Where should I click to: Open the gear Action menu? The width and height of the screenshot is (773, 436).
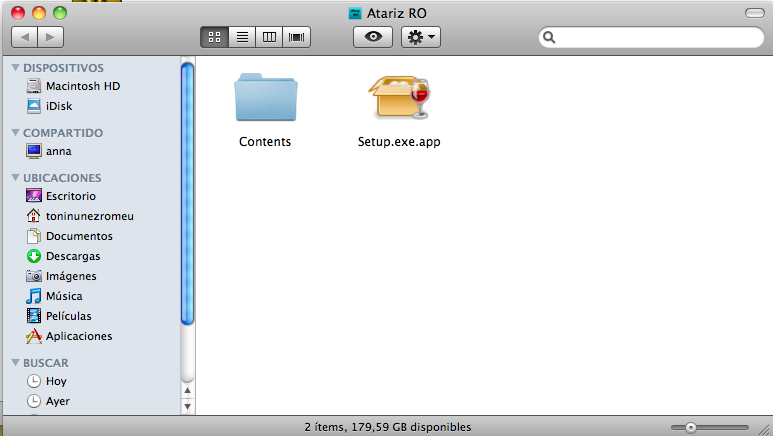[x=421, y=37]
